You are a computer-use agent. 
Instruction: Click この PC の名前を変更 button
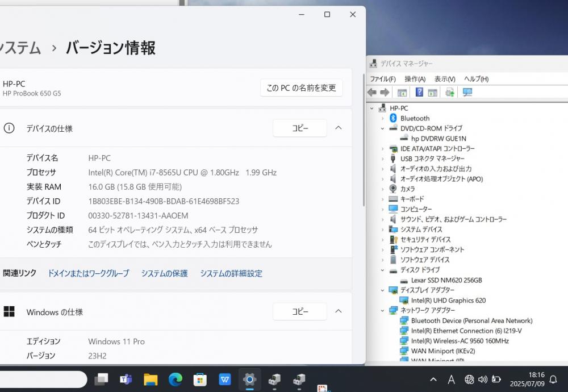[302, 87]
